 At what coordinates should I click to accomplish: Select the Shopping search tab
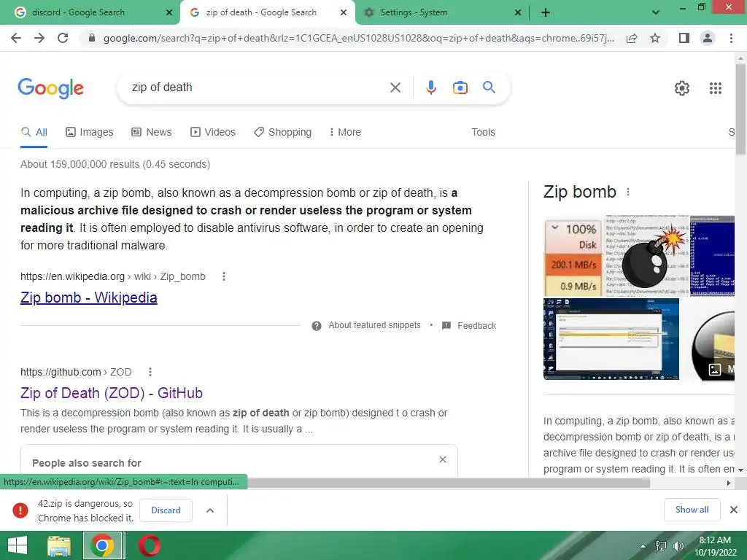click(283, 132)
